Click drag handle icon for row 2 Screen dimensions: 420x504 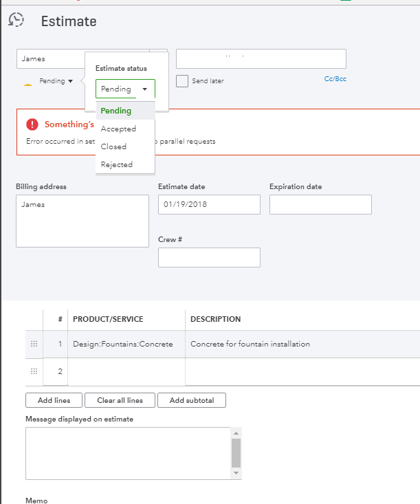tap(34, 371)
